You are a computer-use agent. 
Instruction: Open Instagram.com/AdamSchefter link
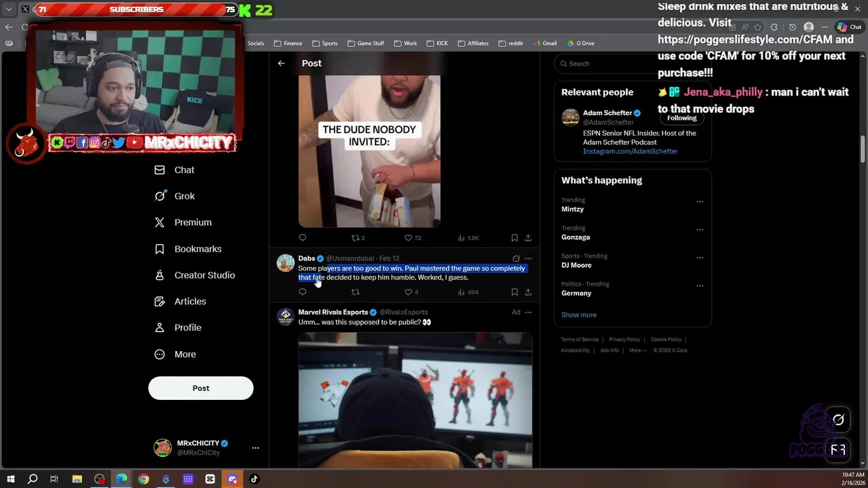point(630,151)
